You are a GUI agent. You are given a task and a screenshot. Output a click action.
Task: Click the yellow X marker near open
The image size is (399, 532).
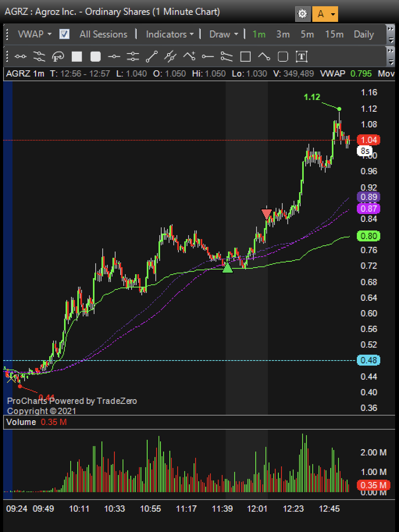tap(11, 378)
